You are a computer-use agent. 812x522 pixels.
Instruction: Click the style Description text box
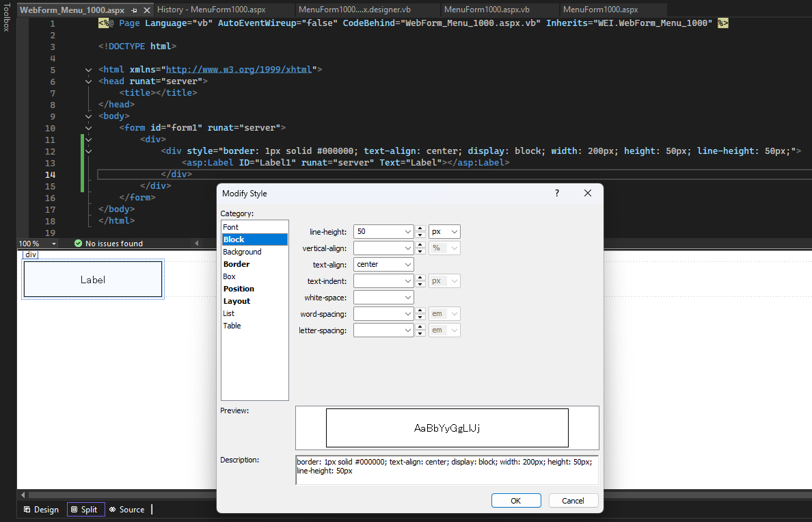point(447,470)
